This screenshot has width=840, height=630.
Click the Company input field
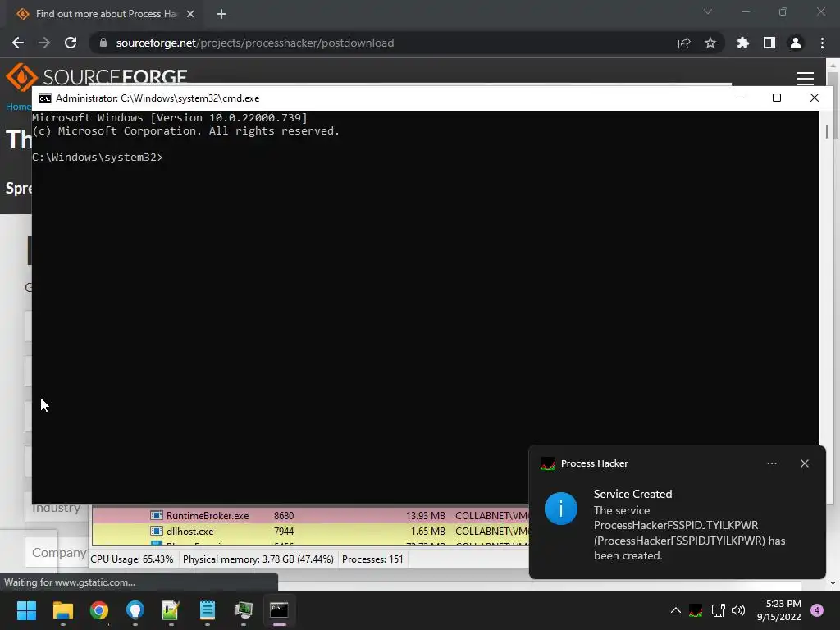[56, 552]
